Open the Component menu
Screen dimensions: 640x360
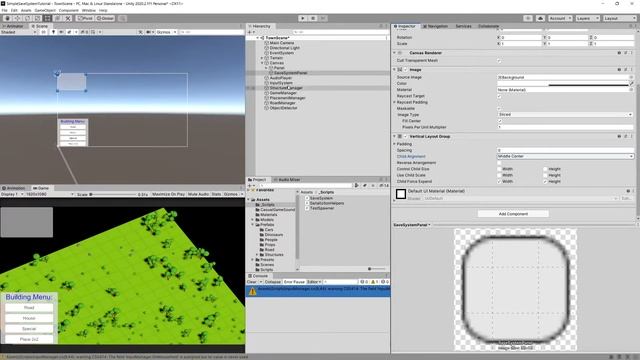[69, 10]
